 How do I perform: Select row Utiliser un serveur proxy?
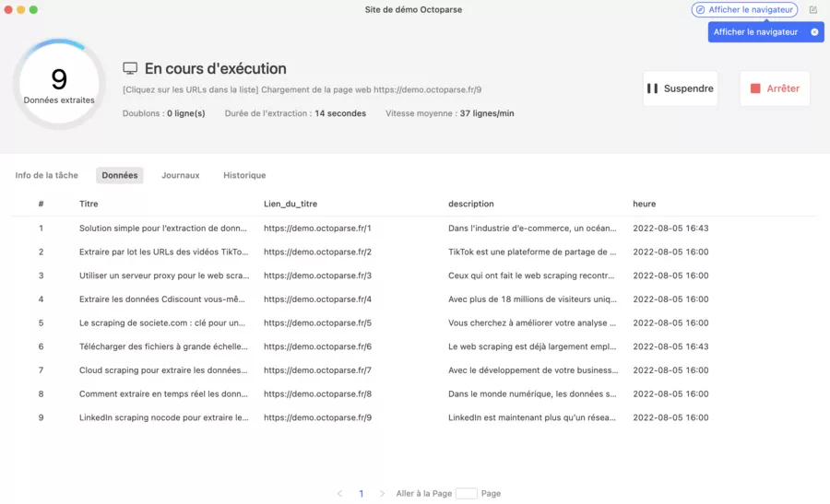click(413, 275)
